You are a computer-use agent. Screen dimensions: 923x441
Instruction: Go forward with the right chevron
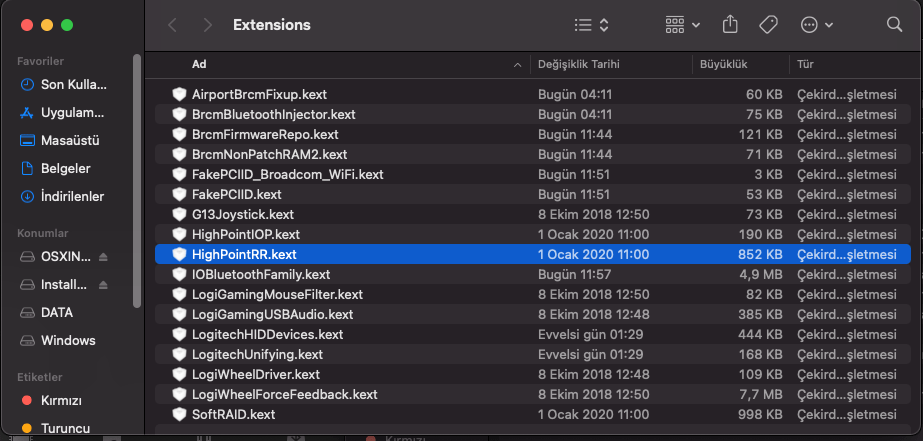coord(207,24)
